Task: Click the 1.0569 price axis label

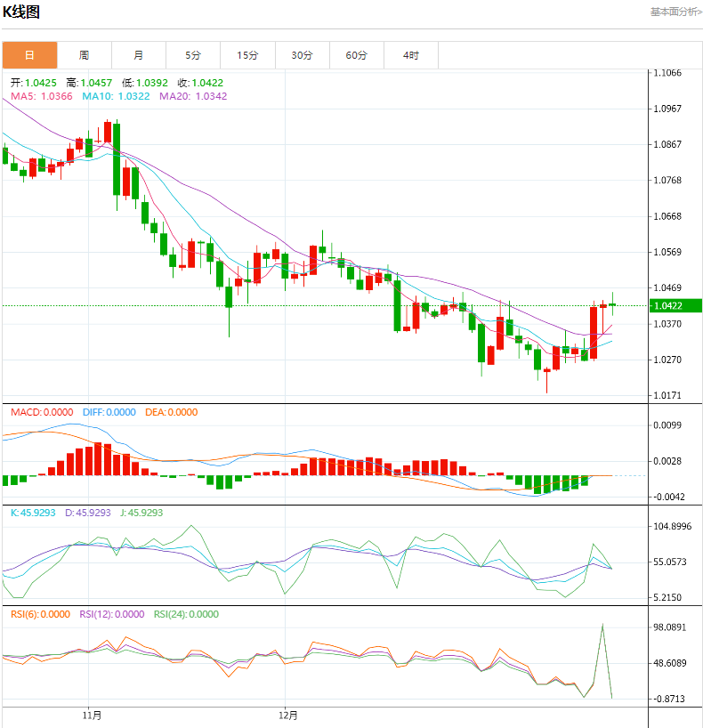Action: coord(667,252)
